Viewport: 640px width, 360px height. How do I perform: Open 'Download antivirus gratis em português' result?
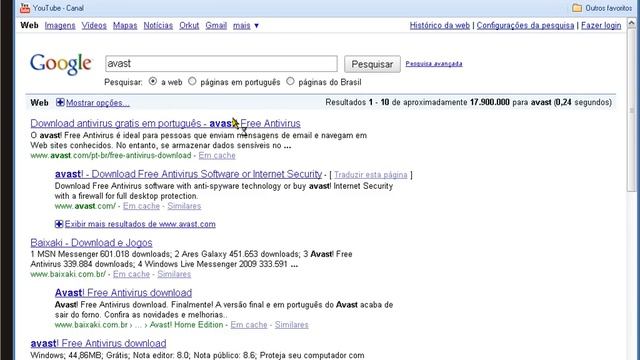click(x=165, y=123)
